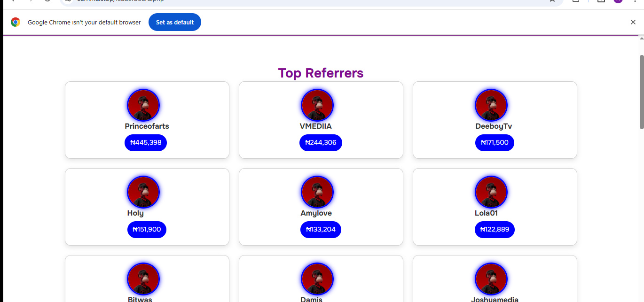The image size is (644, 302).
Task: Select the DeeboyTv username text
Action: click(x=494, y=126)
